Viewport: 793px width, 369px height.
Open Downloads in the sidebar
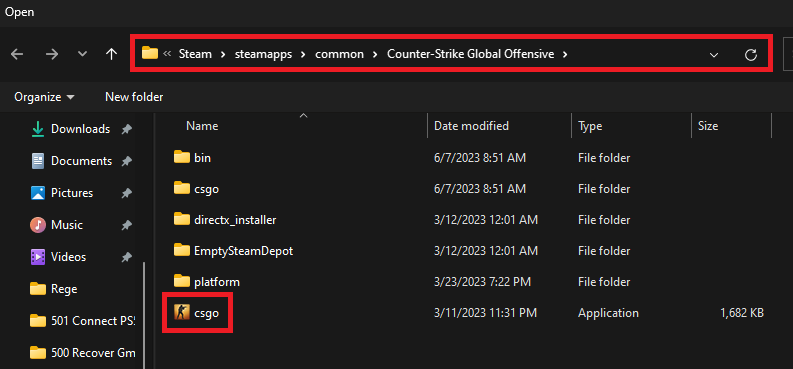(x=80, y=129)
